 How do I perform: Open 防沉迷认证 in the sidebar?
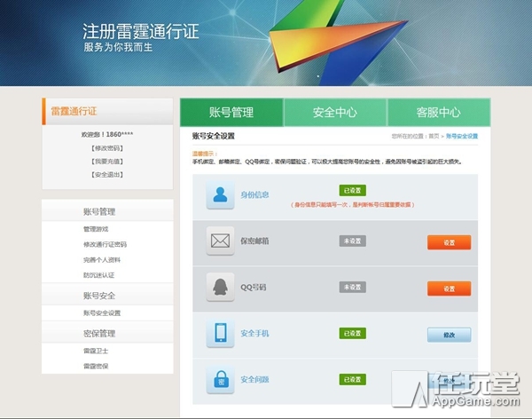pyautogui.click(x=98, y=275)
